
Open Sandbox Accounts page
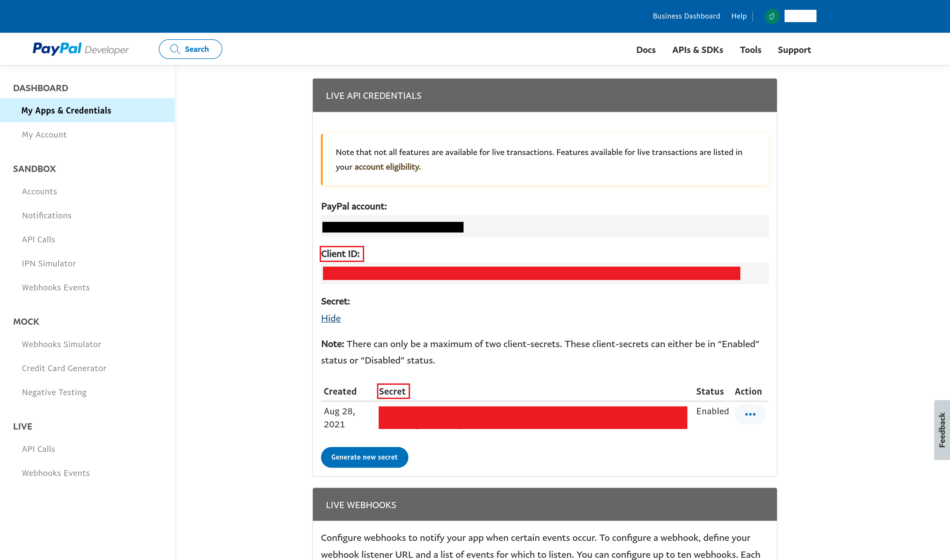coord(39,191)
